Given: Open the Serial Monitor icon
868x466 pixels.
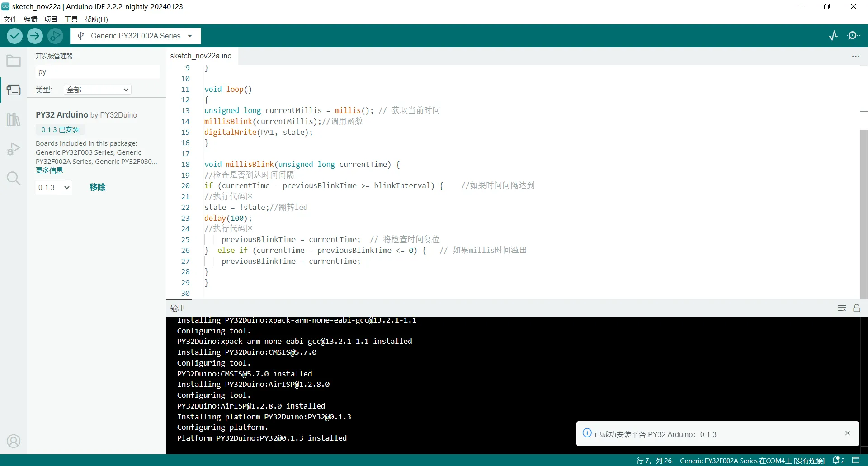Looking at the screenshot, I should (854, 36).
